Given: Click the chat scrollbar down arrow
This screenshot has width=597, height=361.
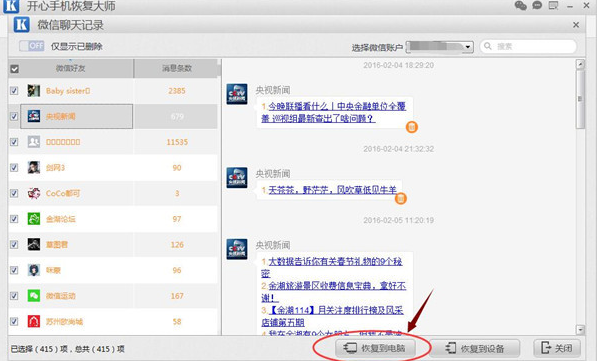Looking at the screenshot, I should 580,330.
